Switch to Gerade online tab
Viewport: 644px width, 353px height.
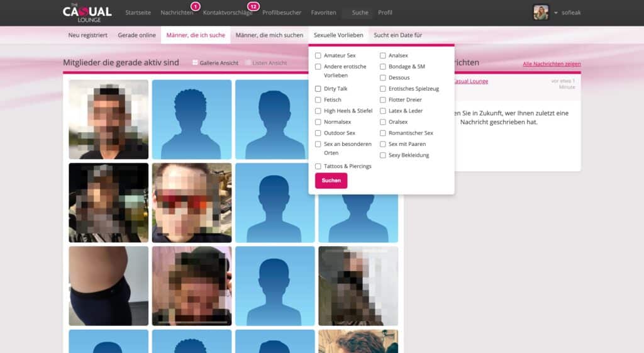click(x=136, y=35)
